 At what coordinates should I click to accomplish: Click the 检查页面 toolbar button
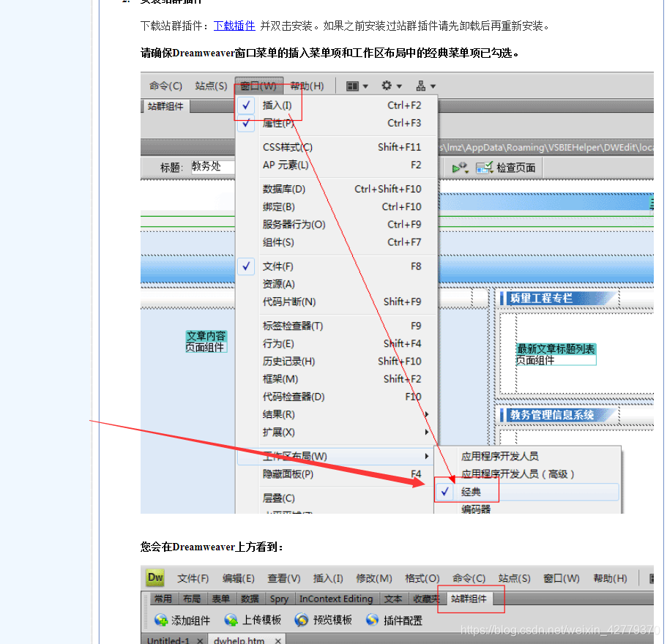(506, 168)
